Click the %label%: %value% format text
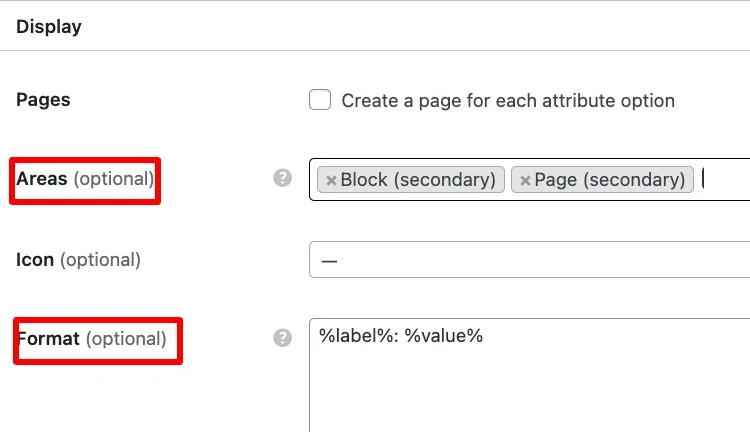 (401, 336)
